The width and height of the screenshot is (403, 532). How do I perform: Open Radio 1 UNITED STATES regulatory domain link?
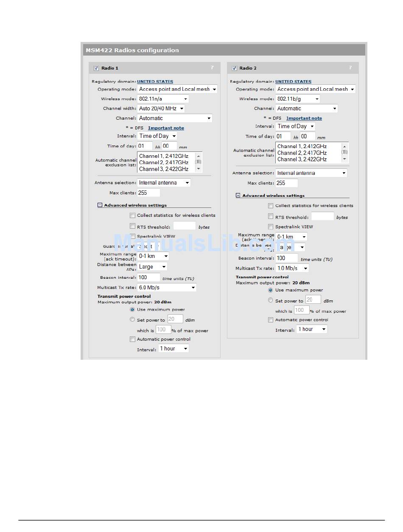point(155,81)
